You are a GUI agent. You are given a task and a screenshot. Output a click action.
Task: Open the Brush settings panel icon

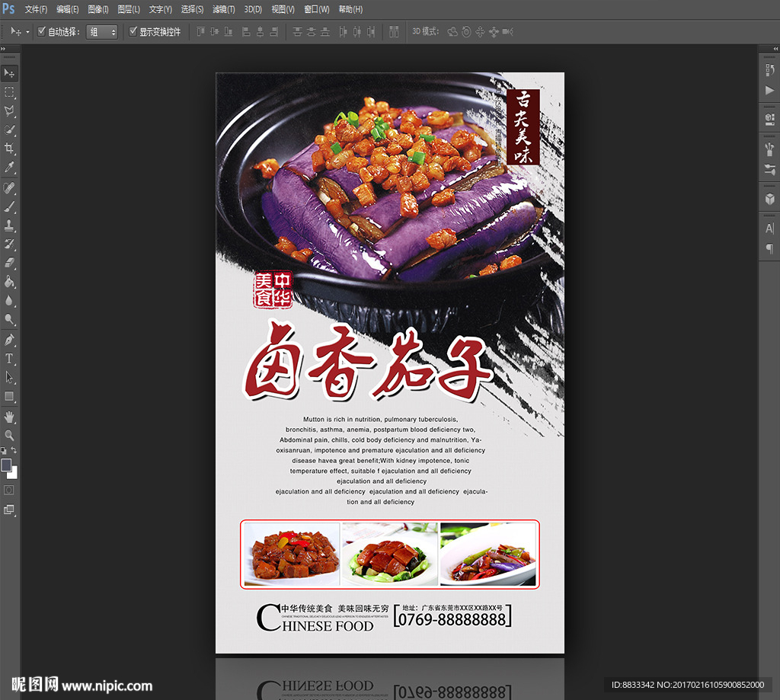click(769, 149)
